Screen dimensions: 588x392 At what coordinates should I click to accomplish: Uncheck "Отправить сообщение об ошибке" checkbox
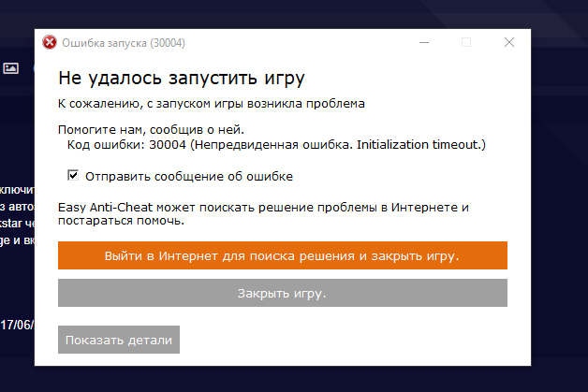[x=73, y=175]
